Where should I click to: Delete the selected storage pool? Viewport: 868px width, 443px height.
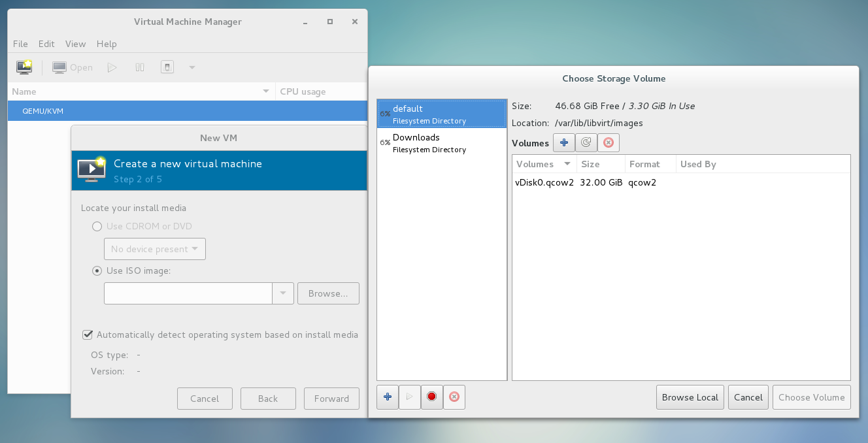[454, 397]
